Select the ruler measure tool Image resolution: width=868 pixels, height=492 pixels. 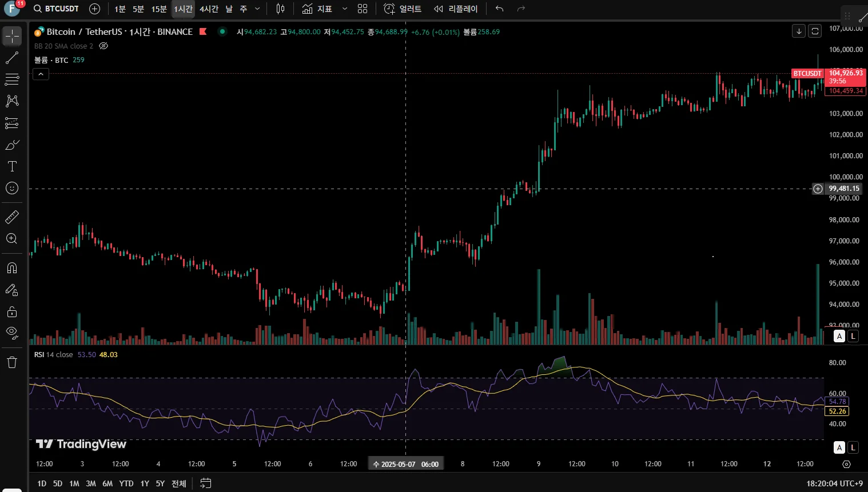[x=12, y=217]
